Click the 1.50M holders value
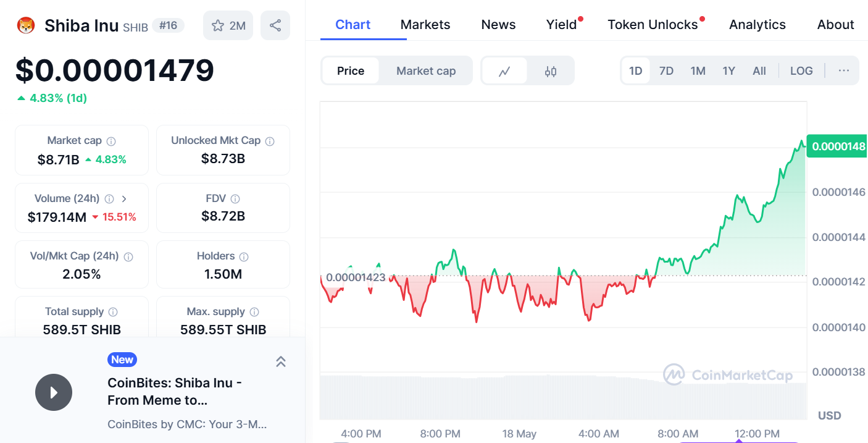The image size is (868, 443). [223, 274]
